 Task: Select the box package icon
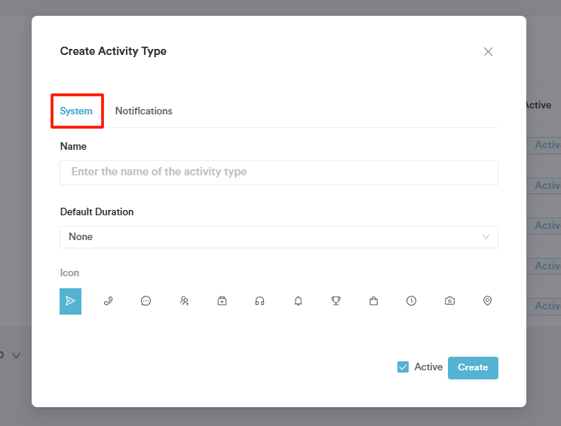click(222, 301)
